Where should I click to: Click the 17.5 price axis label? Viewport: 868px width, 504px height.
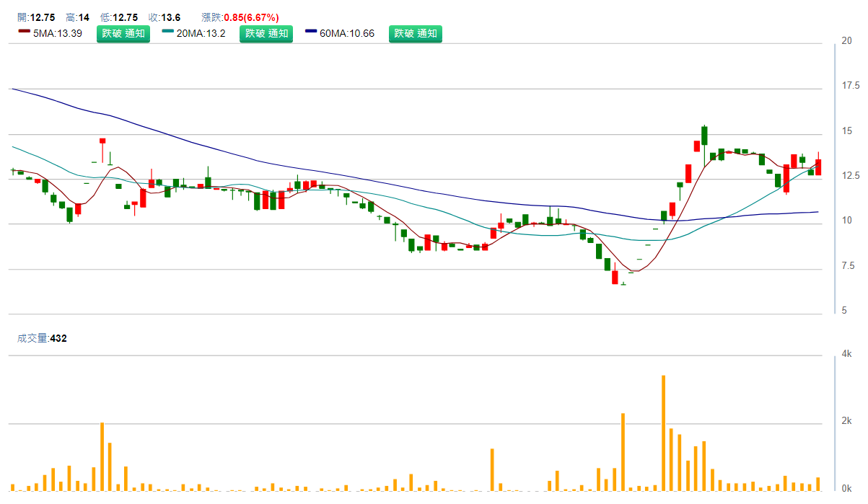click(849, 86)
